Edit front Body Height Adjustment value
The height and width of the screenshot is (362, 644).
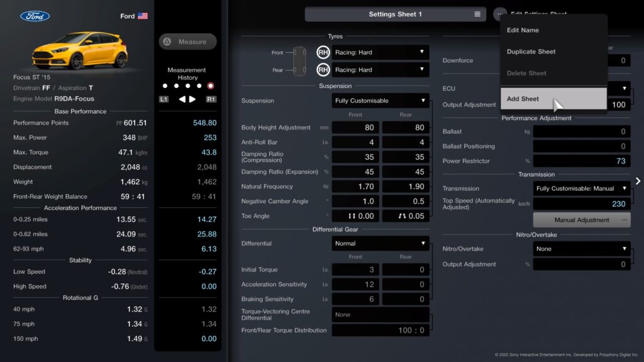[356, 128]
